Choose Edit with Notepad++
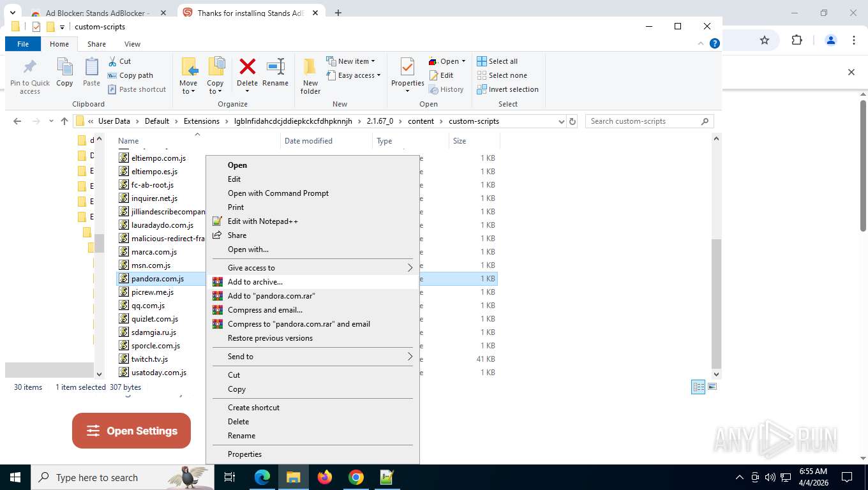This screenshot has width=868, height=490. click(313, 221)
